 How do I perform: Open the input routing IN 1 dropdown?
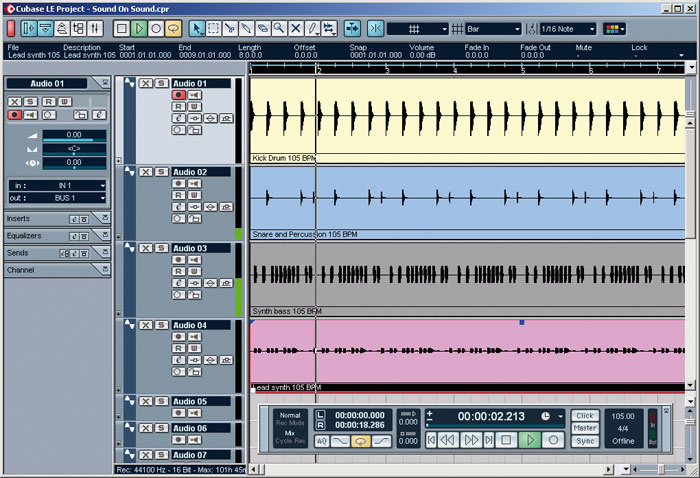(x=58, y=186)
